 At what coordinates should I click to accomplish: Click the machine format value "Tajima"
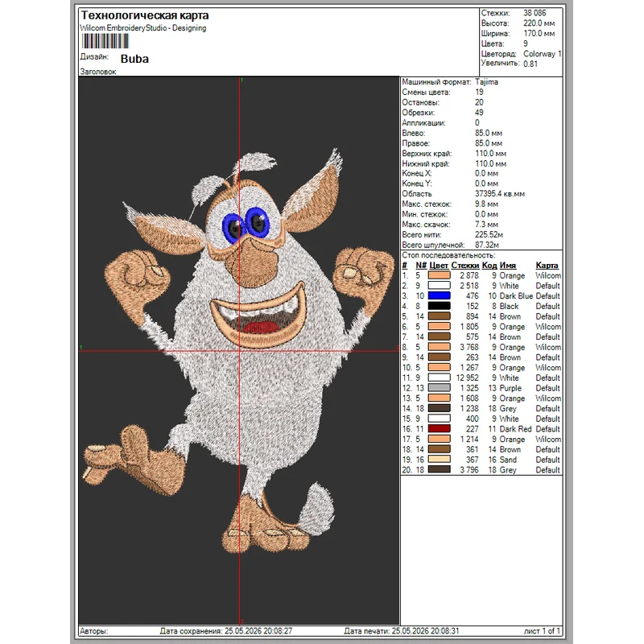click(x=487, y=82)
